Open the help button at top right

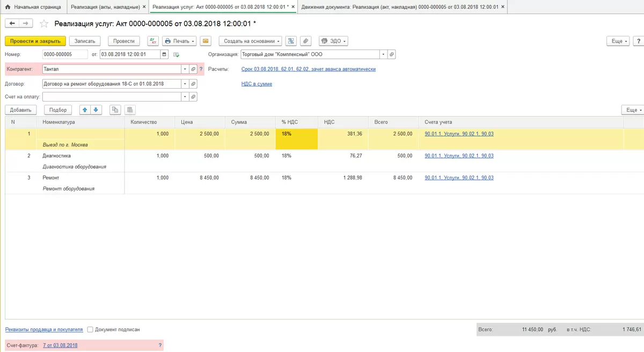point(639,41)
